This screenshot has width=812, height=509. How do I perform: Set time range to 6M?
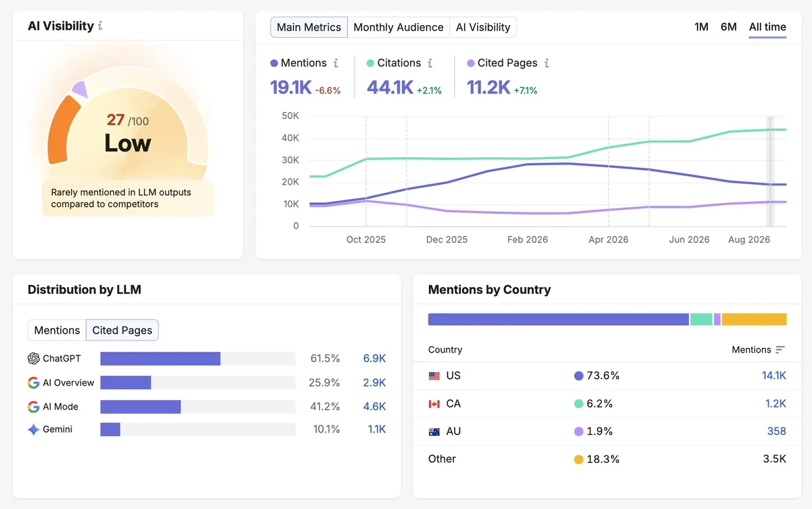pyautogui.click(x=729, y=27)
